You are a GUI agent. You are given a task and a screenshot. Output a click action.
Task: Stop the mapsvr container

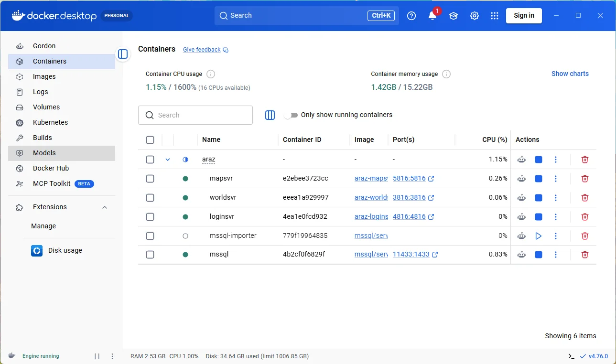(x=539, y=179)
